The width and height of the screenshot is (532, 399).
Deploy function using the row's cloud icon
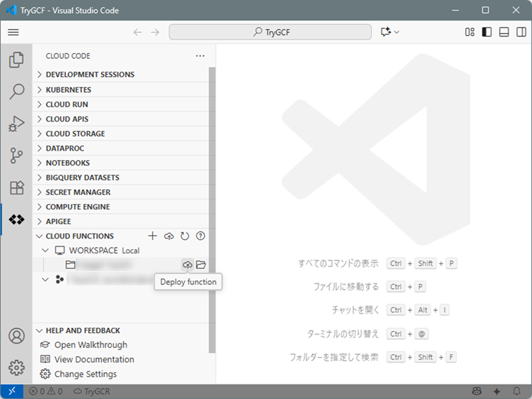click(188, 265)
